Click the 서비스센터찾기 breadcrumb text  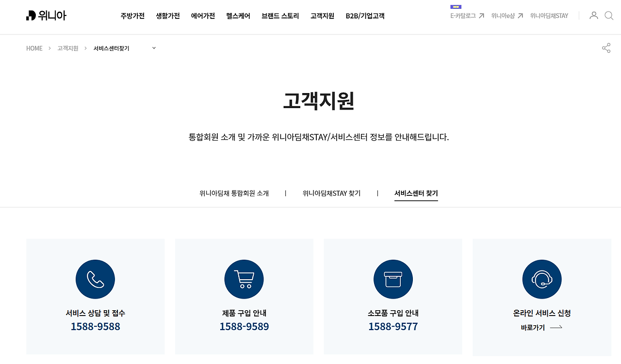pyautogui.click(x=112, y=48)
